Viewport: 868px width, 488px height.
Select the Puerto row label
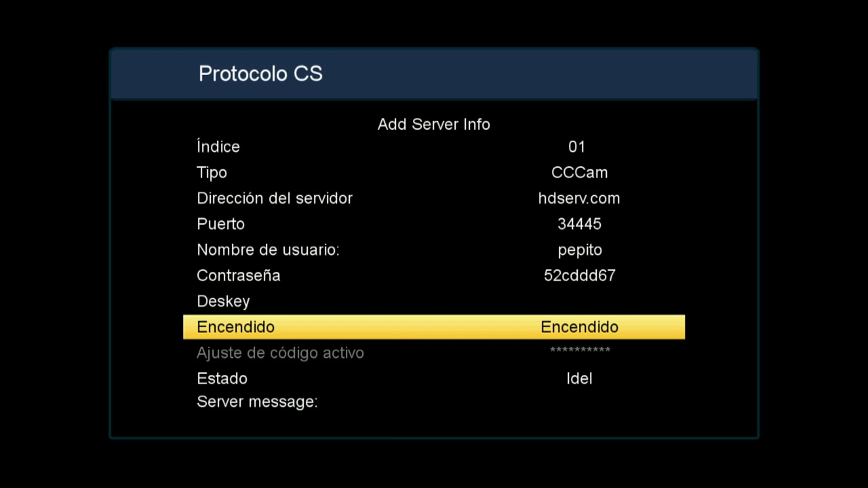pyautogui.click(x=220, y=224)
